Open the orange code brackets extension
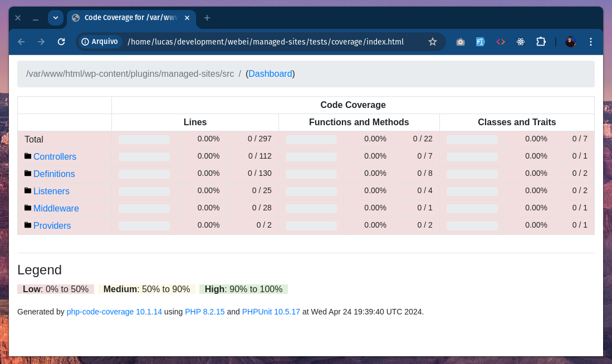The width and height of the screenshot is (612, 364). (501, 42)
